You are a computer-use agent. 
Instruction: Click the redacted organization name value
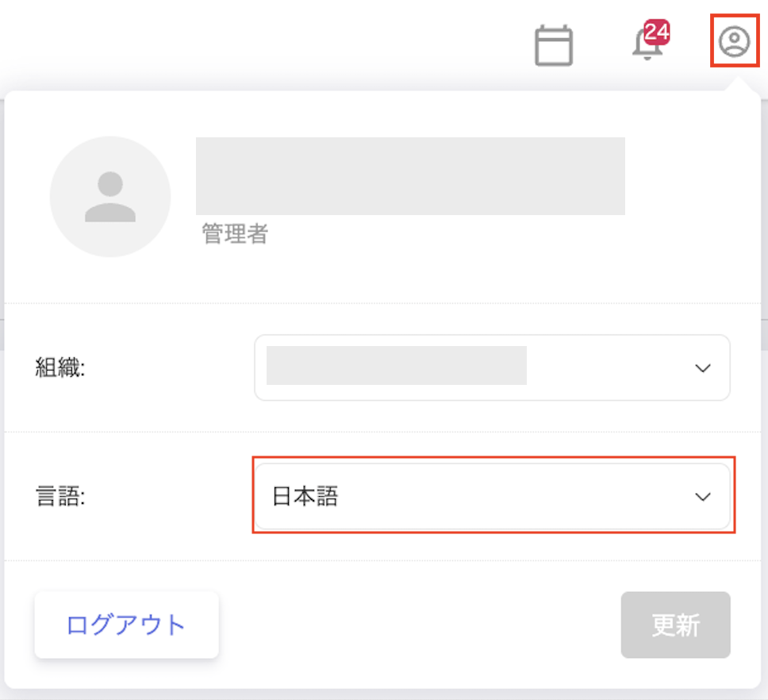(396, 366)
